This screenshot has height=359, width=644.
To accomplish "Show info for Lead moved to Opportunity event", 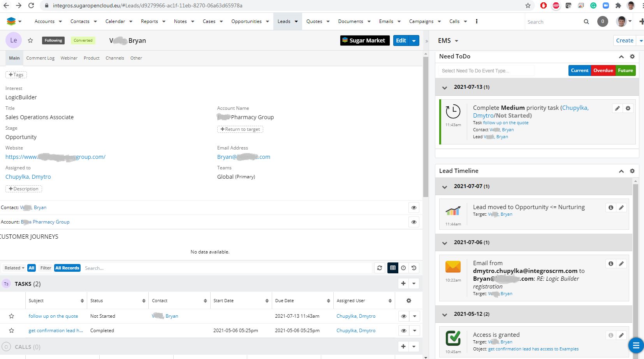I will [x=611, y=208].
